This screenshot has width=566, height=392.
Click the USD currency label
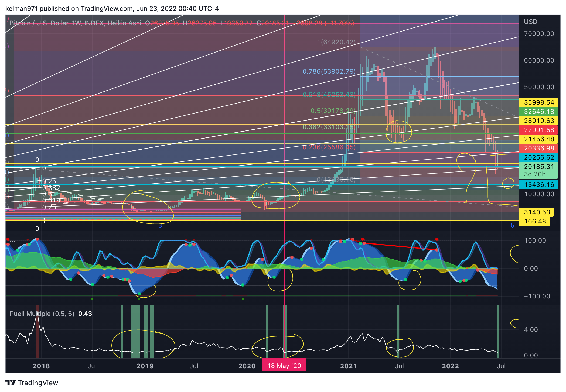[x=531, y=22]
